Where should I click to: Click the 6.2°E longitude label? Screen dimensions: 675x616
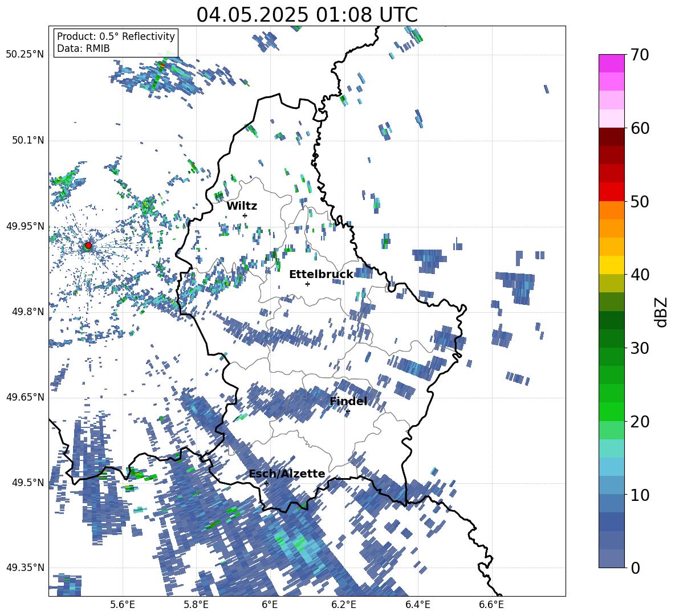tap(344, 605)
